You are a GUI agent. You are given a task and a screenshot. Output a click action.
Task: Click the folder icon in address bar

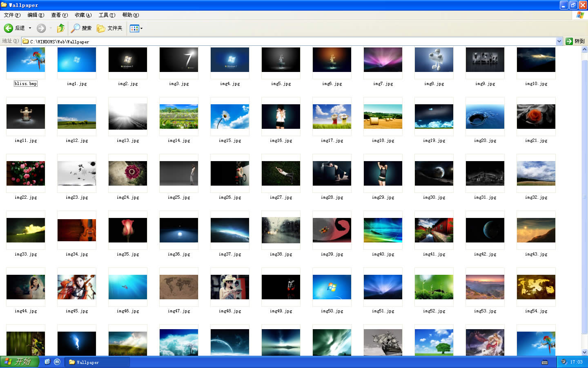pos(26,41)
